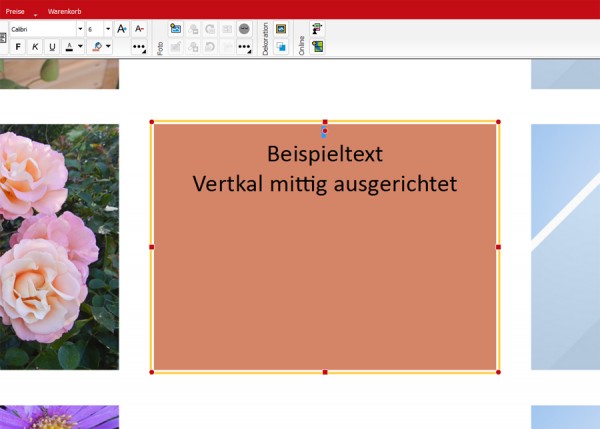Expand the text fill color dropdown arrow
600x429 pixels.
[108, 47]
